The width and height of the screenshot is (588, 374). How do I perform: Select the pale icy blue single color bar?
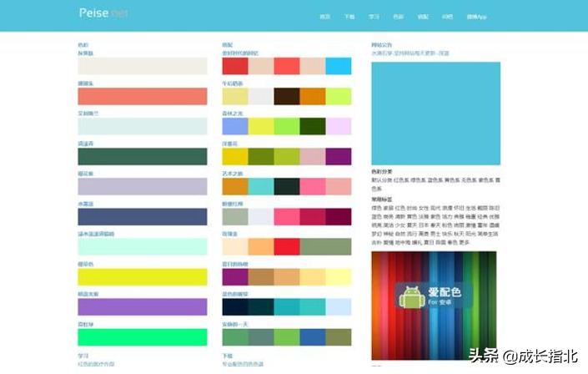143,126
